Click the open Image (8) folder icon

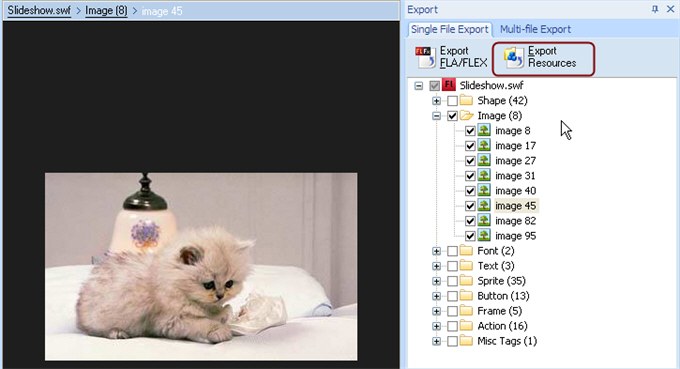click(x=466, y=116)
